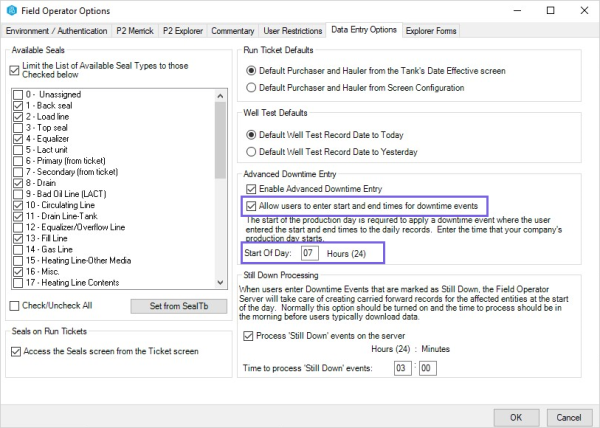Open the Explorer Forms tab
600x428 pixels.
434,32
